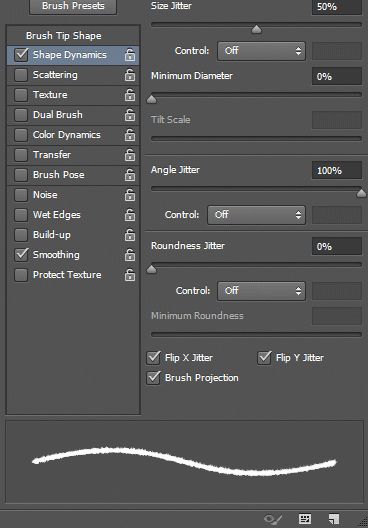Image resolution: width=368 pixels, height=528 pixels.
Task: Select the Shape Dynamics section label
Action: tap(70, 55)
